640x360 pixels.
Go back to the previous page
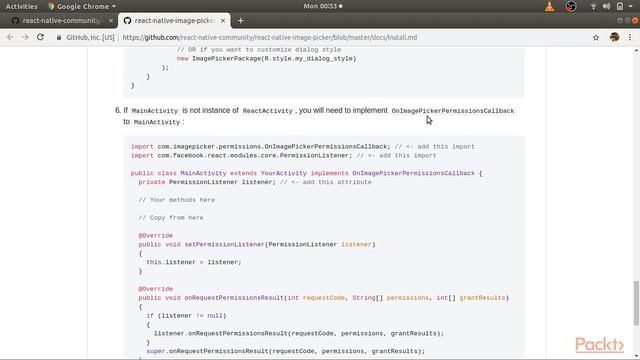tap(10, 37)
